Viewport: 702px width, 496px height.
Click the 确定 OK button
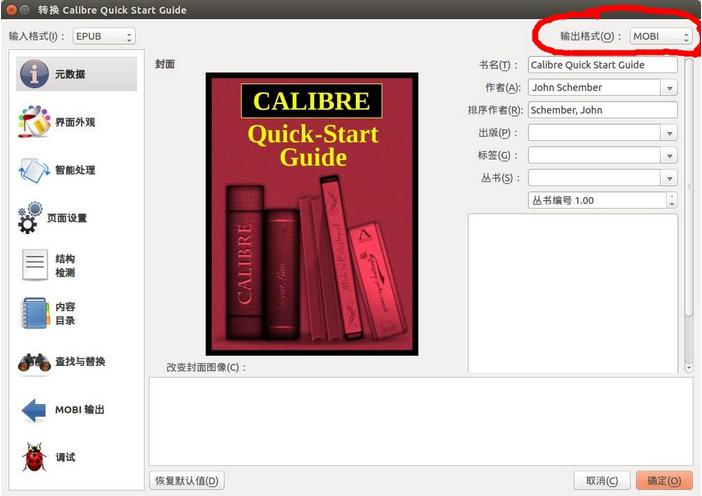coord(664,481)
